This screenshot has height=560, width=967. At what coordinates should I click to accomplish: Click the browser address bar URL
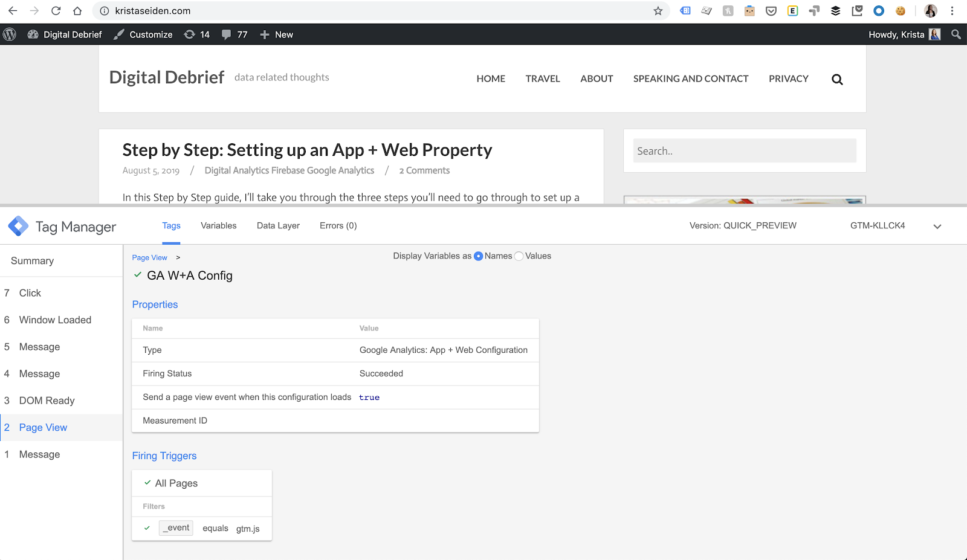click(x=153, y=11)
